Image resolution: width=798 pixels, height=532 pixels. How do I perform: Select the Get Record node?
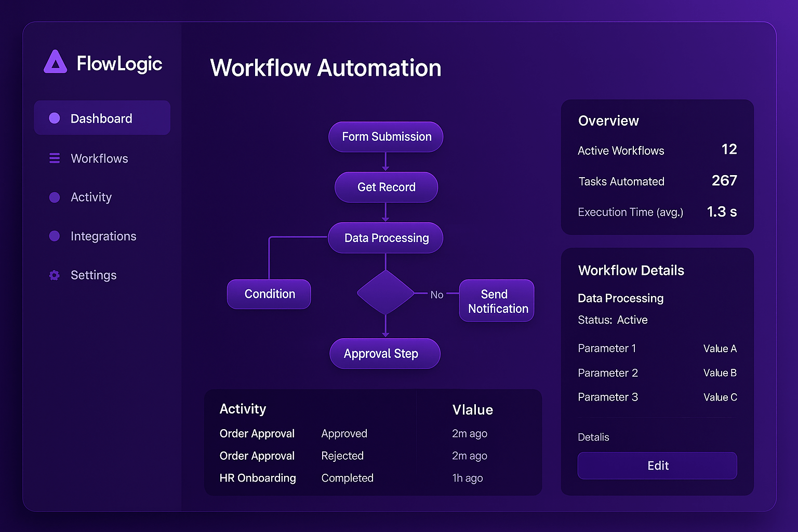(386, 187)
